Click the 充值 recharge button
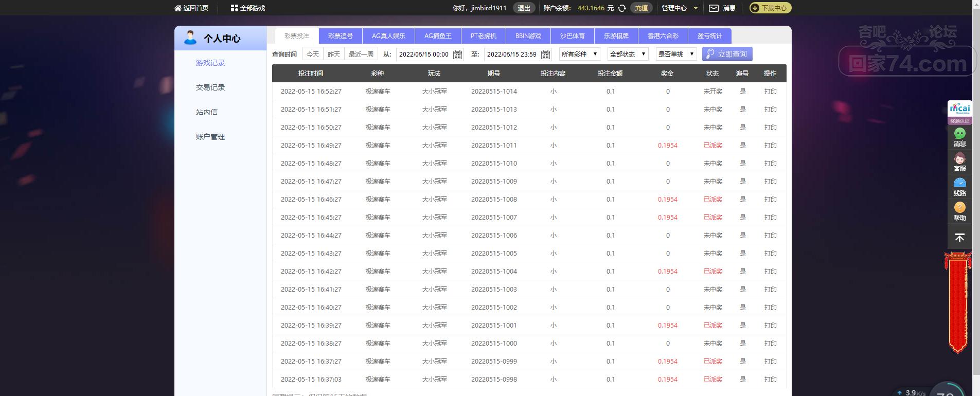The height and width of the screenshot is (396, 980). tap(642, 8)
